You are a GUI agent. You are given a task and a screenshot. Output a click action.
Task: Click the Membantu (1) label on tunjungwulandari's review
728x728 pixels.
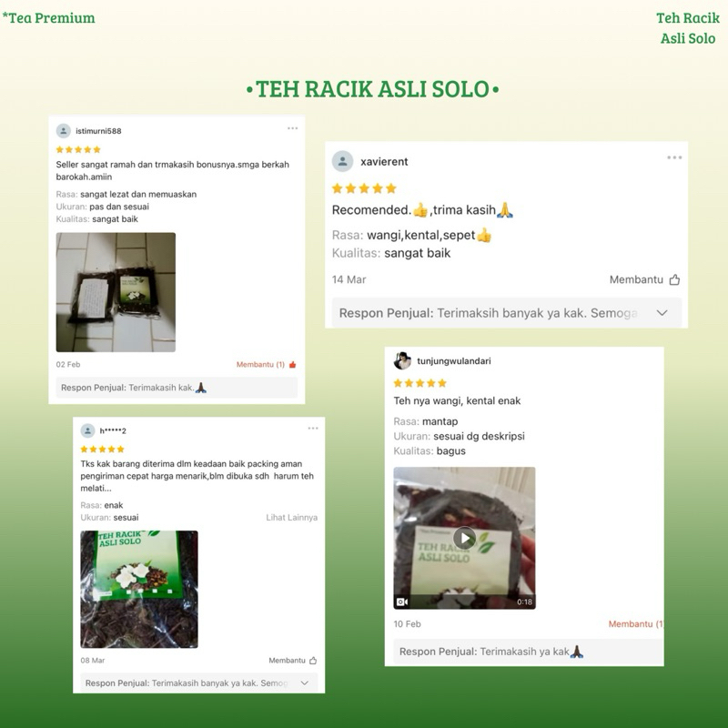[635, 624]
